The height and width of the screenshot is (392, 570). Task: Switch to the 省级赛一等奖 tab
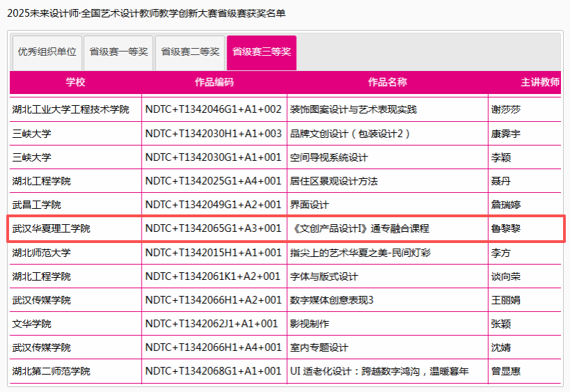pos(118,52)
